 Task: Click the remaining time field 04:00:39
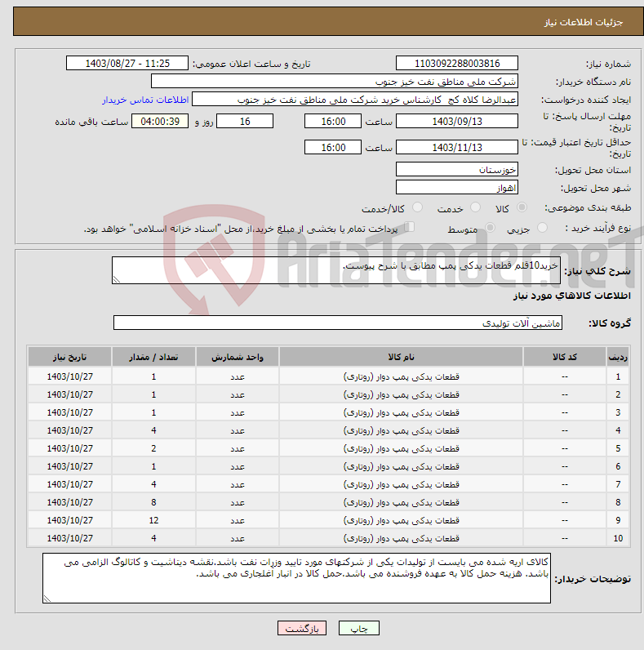[160, 122]
